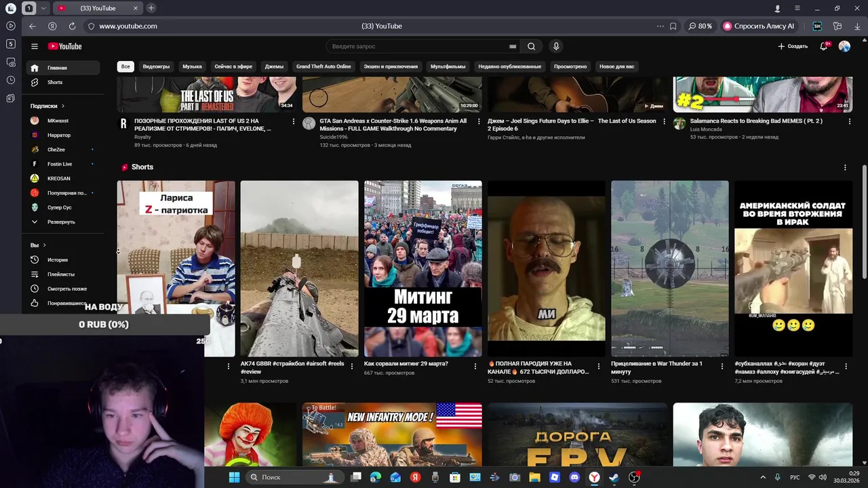Viewport: 868px width, 488px height.
Task: Bookmark the page with the address bar bookmark icon
Action: click(x=673, y=26)
